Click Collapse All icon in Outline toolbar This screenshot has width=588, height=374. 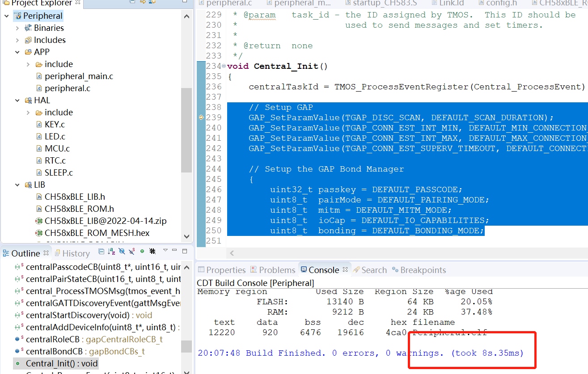pos(102,252)
